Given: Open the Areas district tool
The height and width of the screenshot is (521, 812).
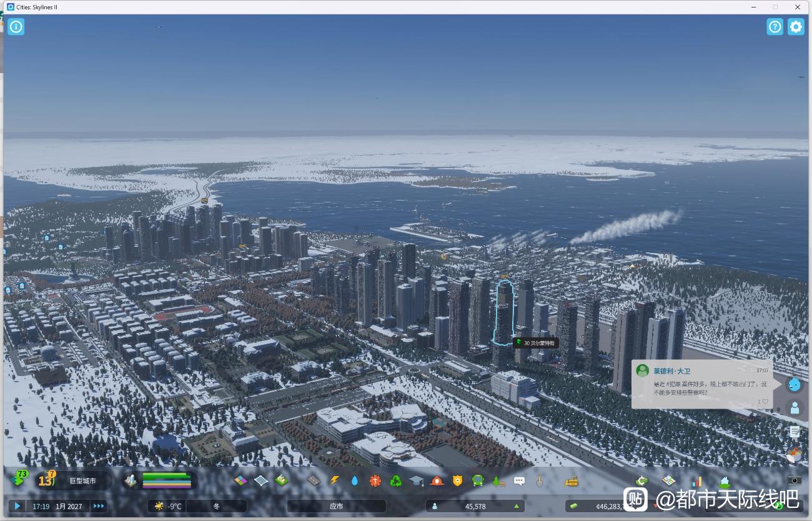Looking at the screenshot, I should coord(261,480).
